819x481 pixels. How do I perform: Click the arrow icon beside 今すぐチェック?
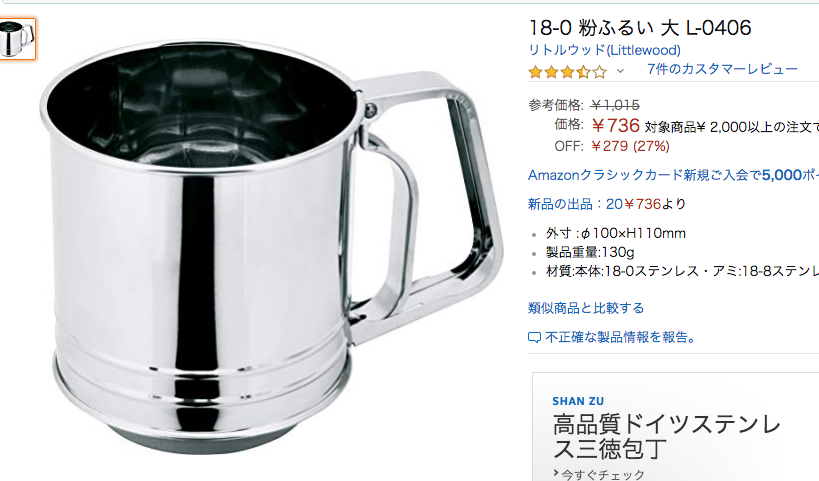pos(556,474)
